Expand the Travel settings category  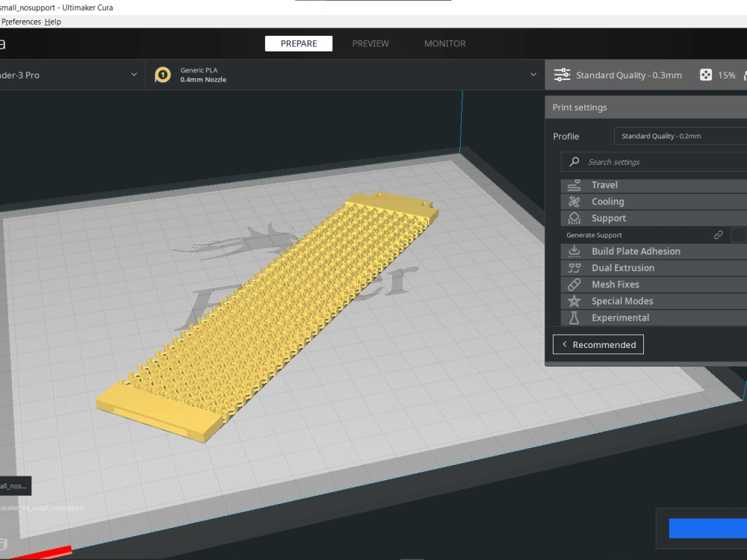[x=654, y=185]
